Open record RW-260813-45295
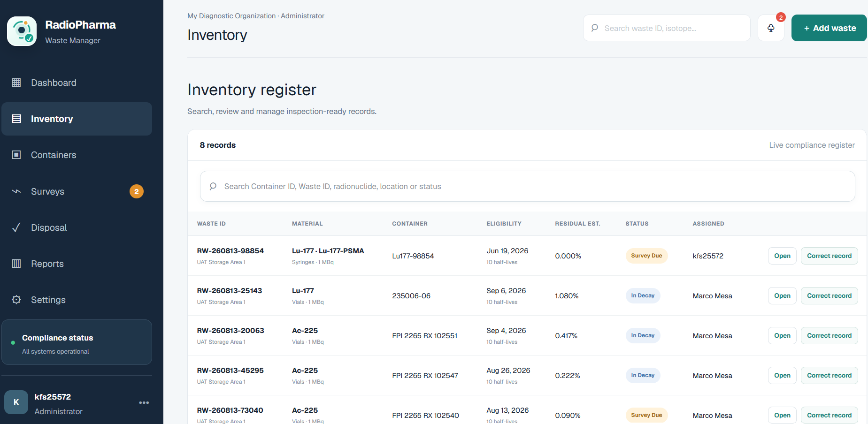Viewport: 868px width, 424px height. tap(782, 375)
